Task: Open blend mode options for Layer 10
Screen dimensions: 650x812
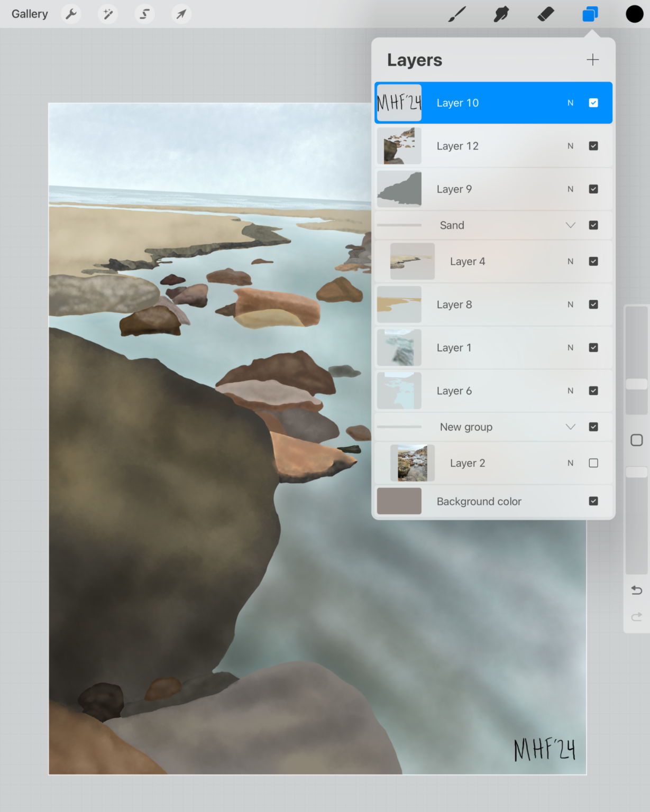Action: [570, 103]
